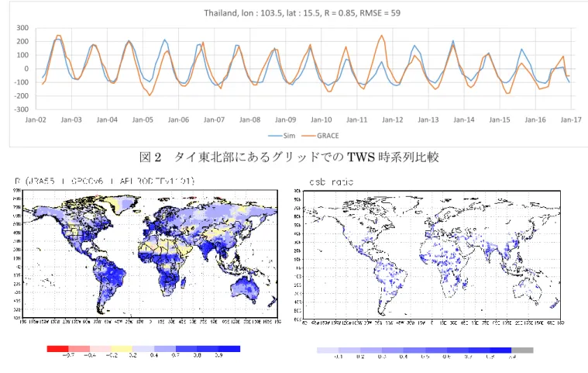The height and width of the screenshot is (373, 588).
Task: Click the 0.1 label on the ratio colorbar
Action: pyautogui.click(x=339, y=357)
